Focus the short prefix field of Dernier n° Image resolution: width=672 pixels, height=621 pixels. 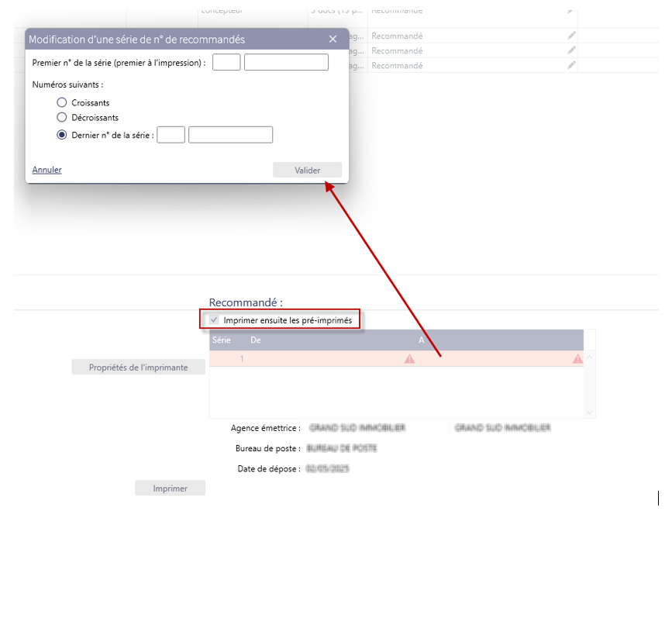pos(171,135)
